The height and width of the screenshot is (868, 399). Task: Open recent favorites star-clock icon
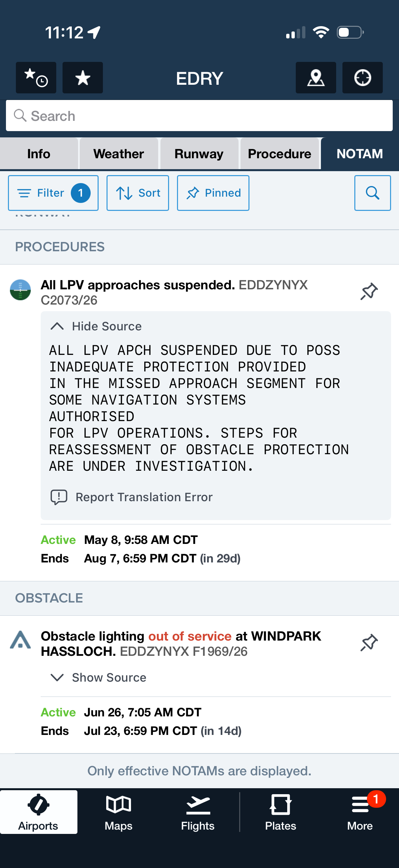coord(36,77)
